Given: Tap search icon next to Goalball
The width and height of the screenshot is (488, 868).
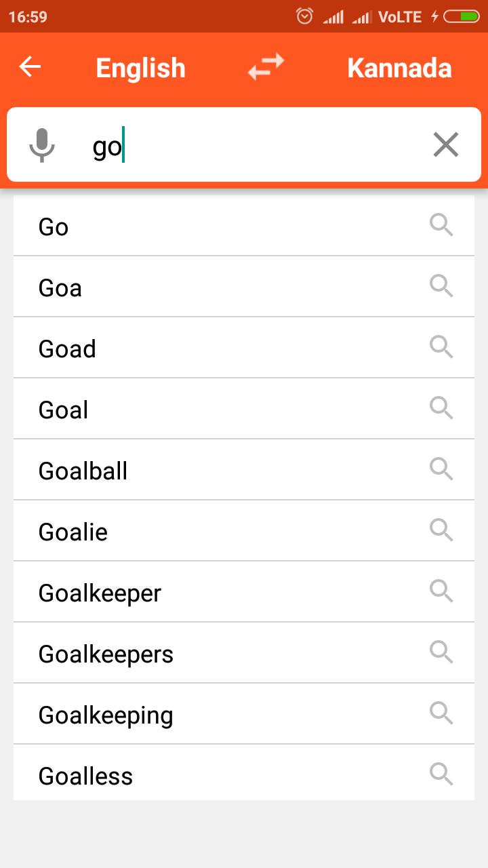Looking at the screenshot, I should point(441,469).
